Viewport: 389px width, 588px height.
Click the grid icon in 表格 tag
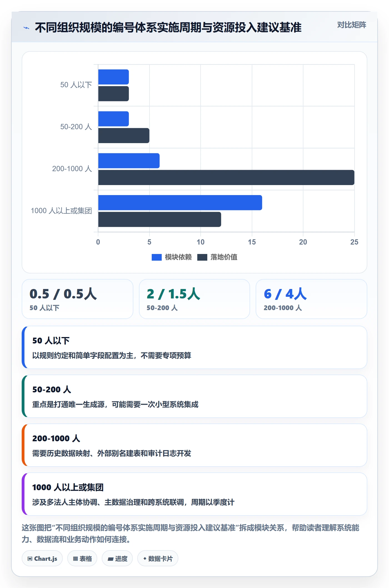point(75,559)
